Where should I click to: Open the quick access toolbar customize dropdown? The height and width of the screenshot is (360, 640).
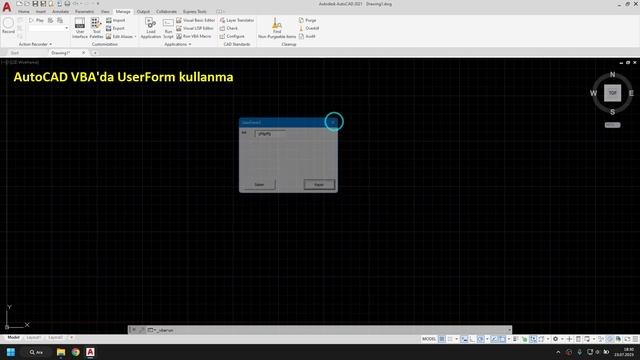(98, 4)
